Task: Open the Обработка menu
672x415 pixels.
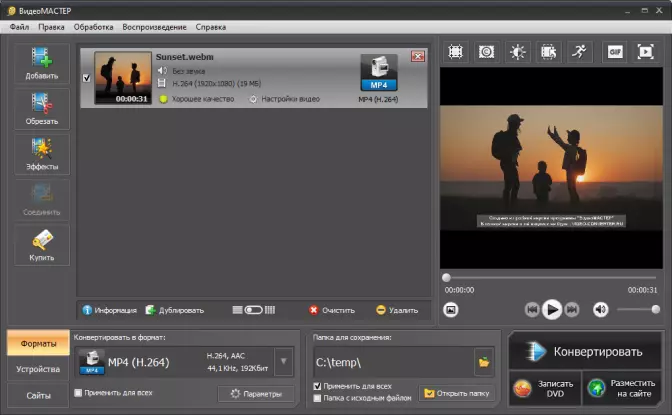Action: click(x=93, y=27)
